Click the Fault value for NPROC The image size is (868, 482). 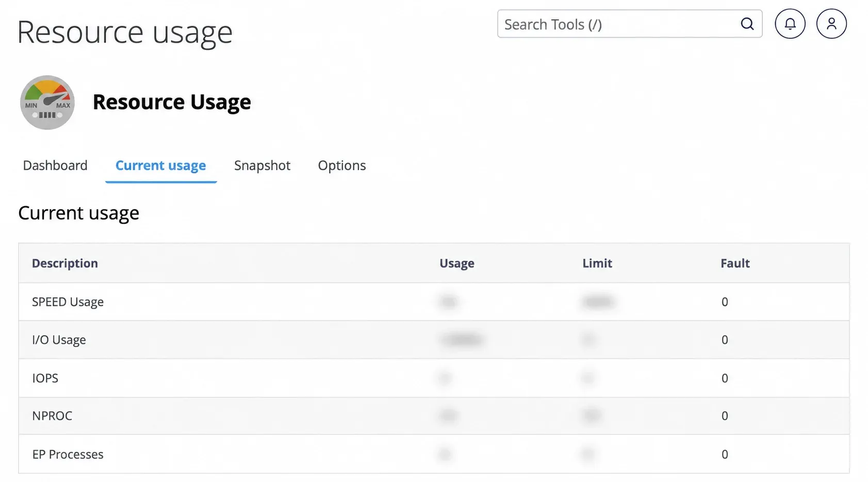[x=725, y=416]
